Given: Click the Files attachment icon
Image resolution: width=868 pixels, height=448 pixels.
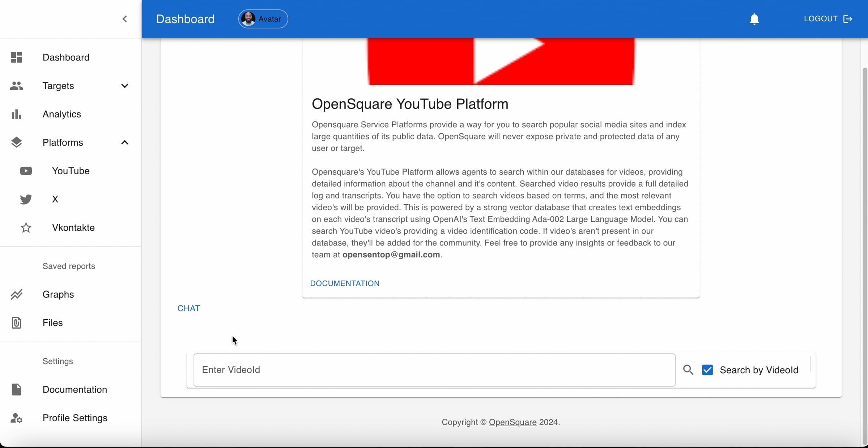Looking at the screenshot, I should tap(17, 323).
